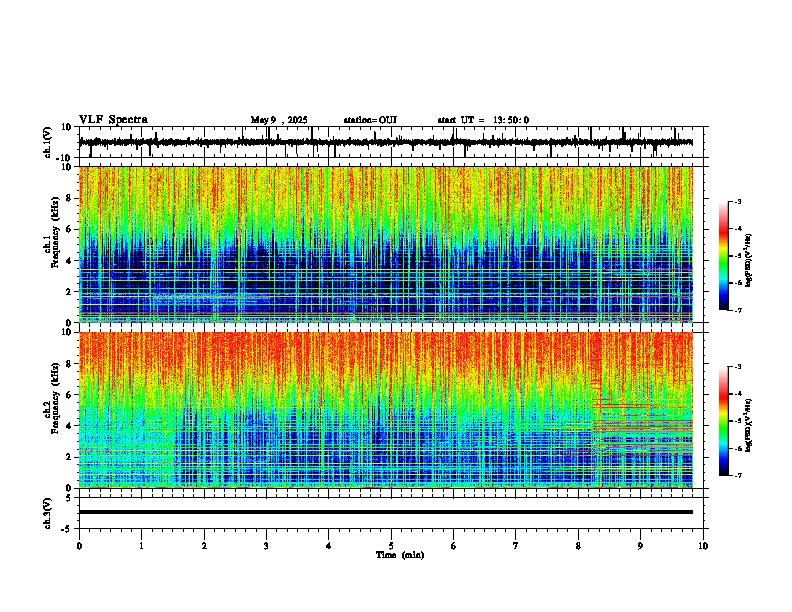Click the "-7" label on ch.2 color scale
Screen dimensions: 792x612
(x=737, y=475)
